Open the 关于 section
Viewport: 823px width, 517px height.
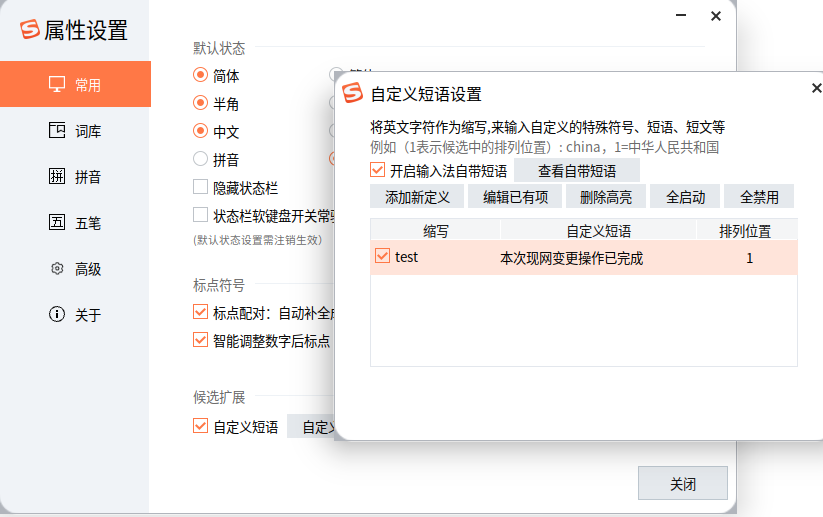coord(76,314)
